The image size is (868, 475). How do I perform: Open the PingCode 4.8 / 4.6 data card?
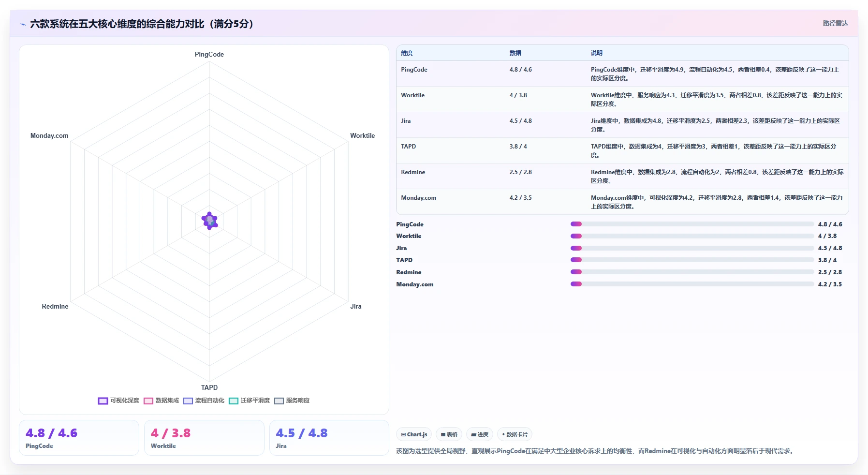pyautogui.click(x=79, y=438)
